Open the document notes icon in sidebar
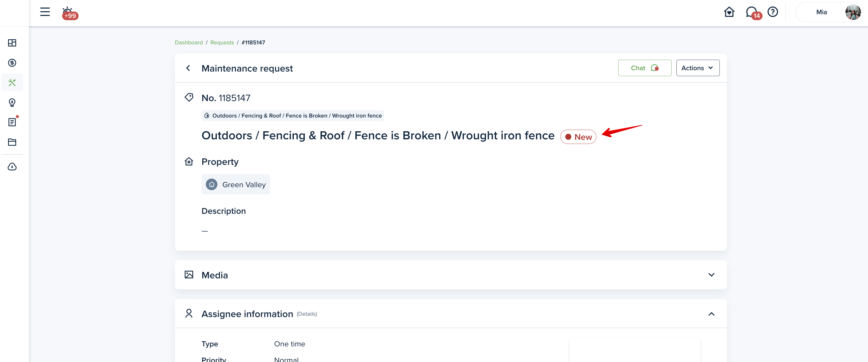The image size is (868, 362). (x=12, y=122)
